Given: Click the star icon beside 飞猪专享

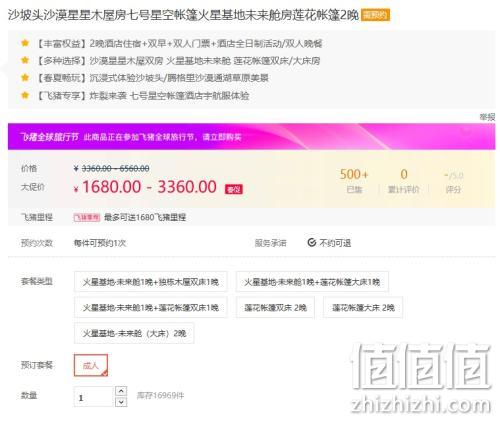Looking at the screenshot, I should click(x=25, y=95).
